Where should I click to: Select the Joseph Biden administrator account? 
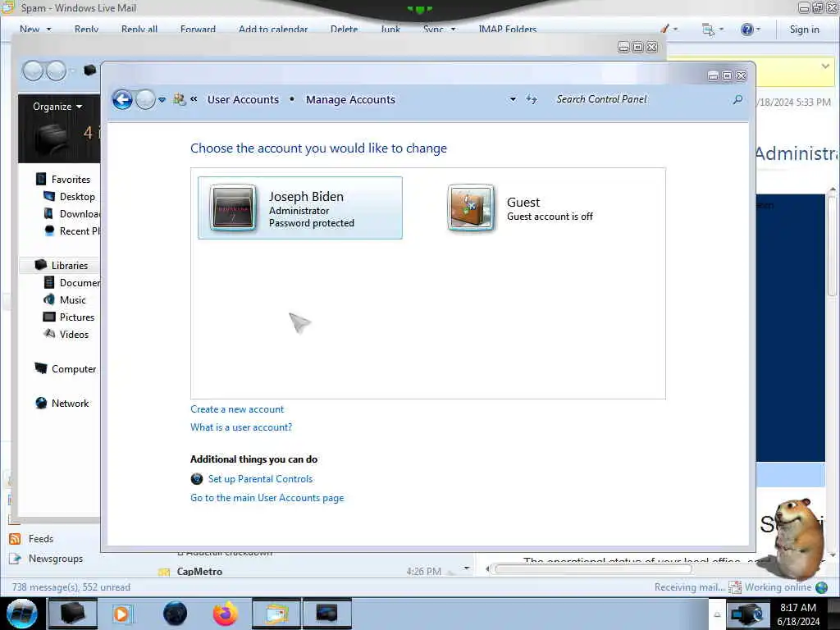point(300,208)
